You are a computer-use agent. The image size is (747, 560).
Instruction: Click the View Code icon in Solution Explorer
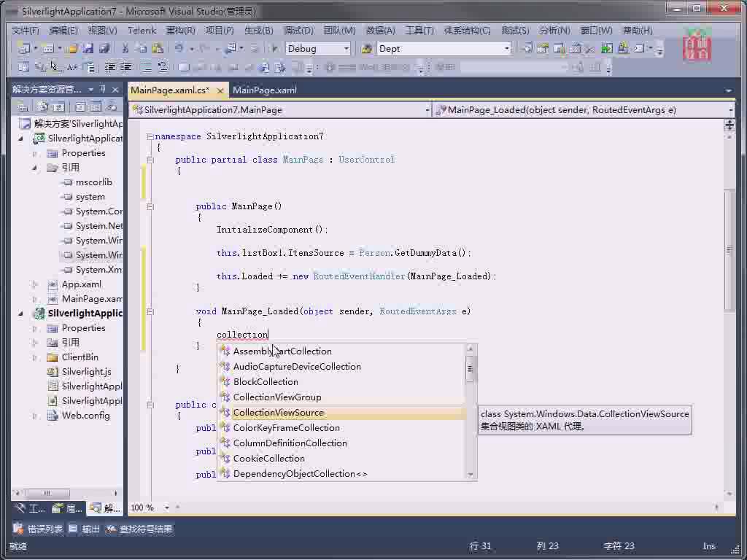pos(80,106)
